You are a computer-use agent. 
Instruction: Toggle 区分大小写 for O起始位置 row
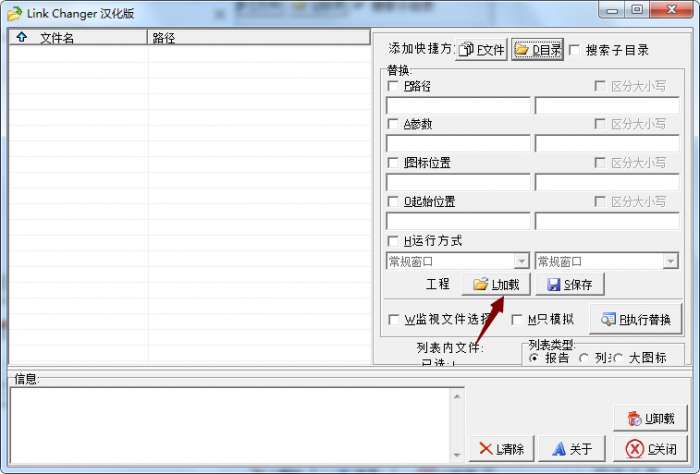[600, 201]
